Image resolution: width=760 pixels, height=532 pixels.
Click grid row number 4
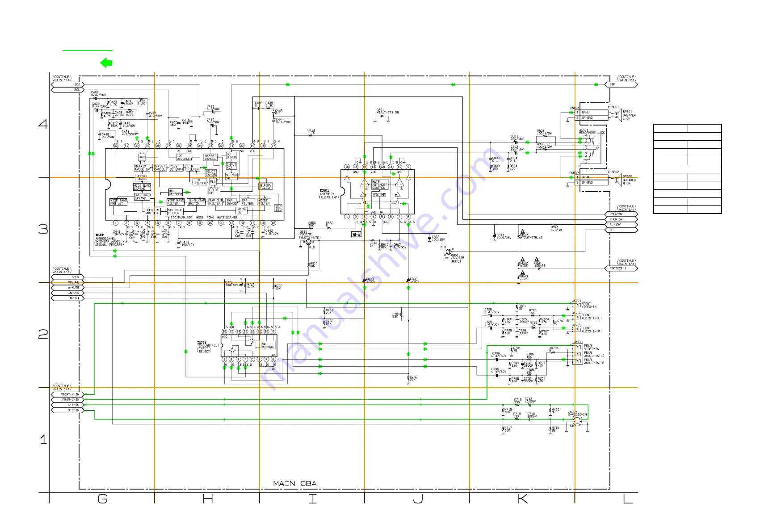(x=43, y=124)
